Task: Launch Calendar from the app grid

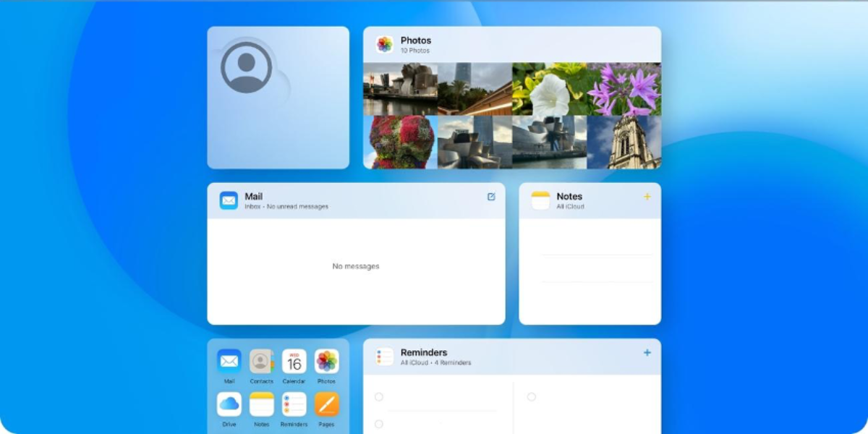Action: pos(294,361)
